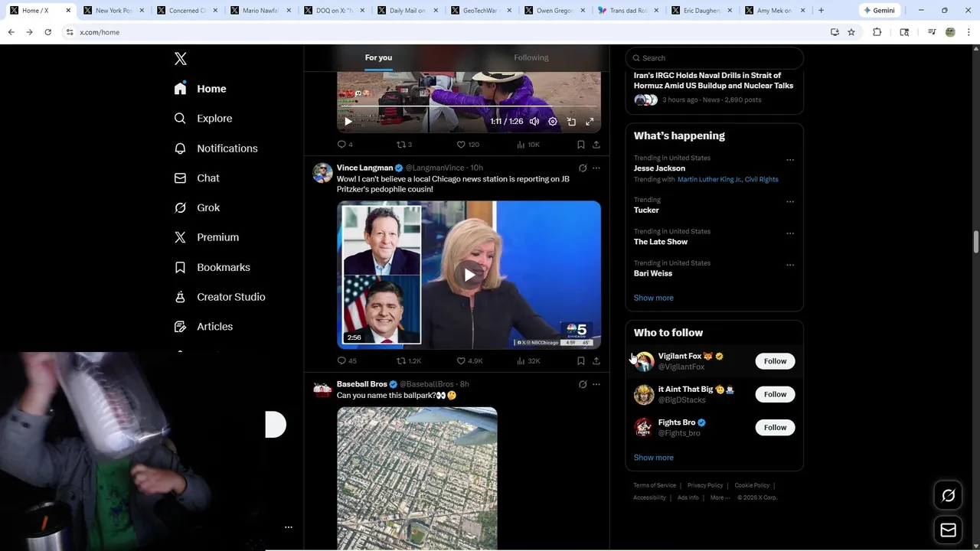The image size is (980, 551).
Task: Mute the top video volume icon
Action: (534, 121)
